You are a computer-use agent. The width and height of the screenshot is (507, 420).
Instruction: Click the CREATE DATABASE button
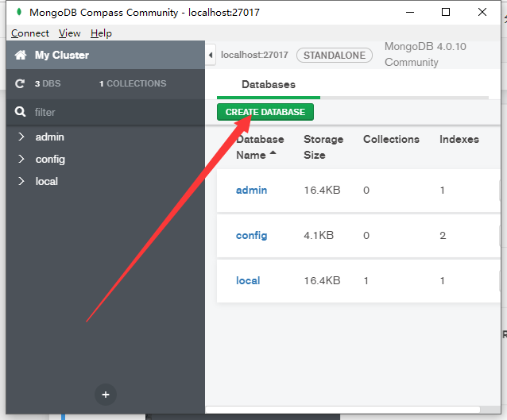click(x=265, y=112)
